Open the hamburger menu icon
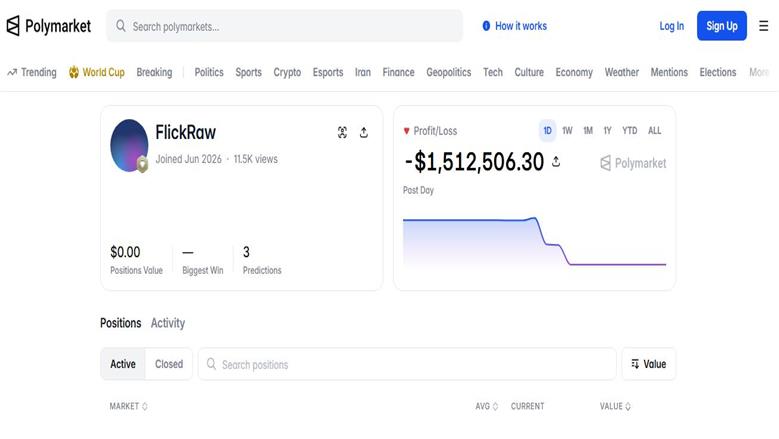Viewport: 779px width, 439px height. pos(764,26)
